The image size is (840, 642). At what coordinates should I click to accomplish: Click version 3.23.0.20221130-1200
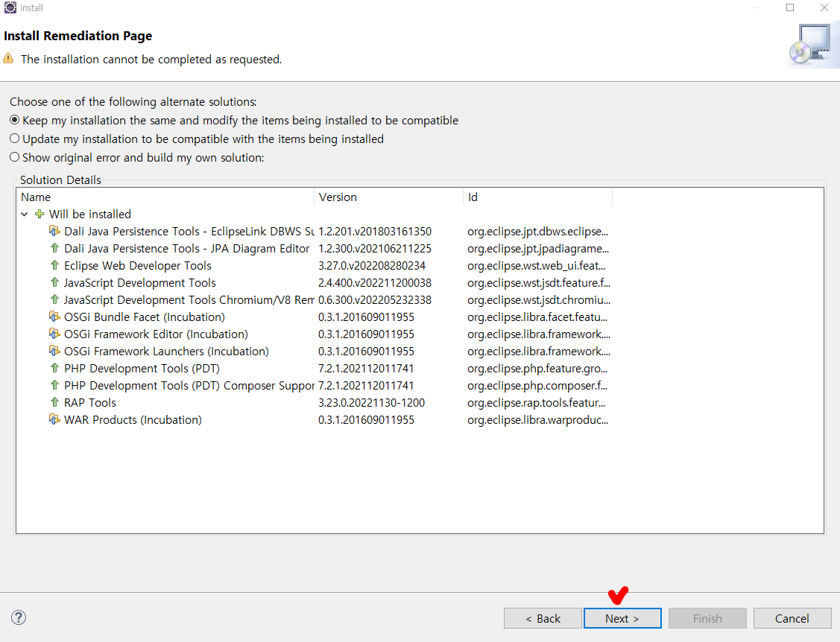tap(371, 403)
